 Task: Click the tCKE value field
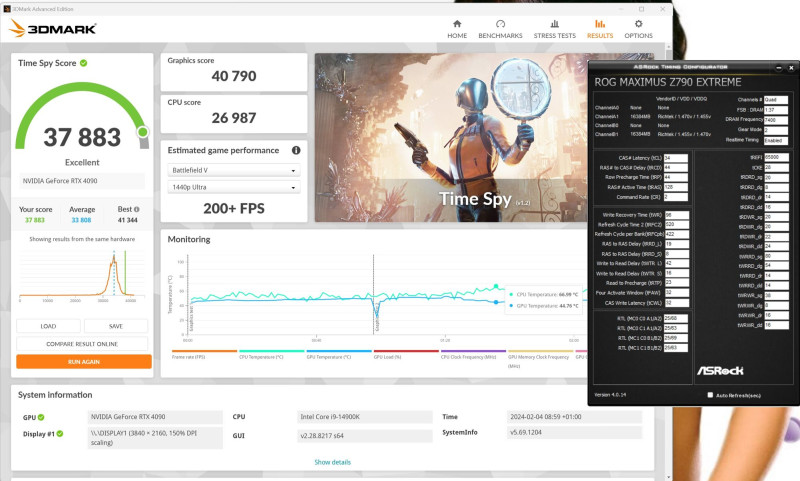click(x=776, y=167)
